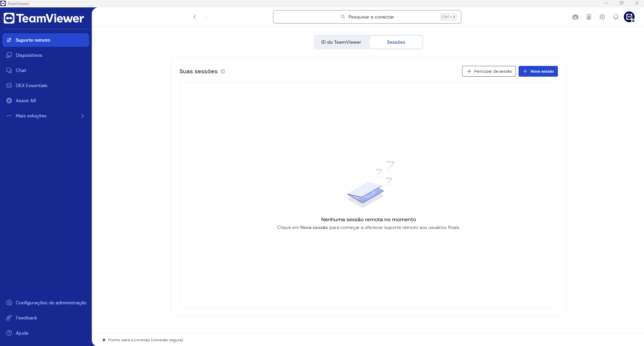This screenshot has height=346, width=644.
Task: Switch to ID do TeamViewer tab
Action: pyautogui.click(x=341, y=42)
